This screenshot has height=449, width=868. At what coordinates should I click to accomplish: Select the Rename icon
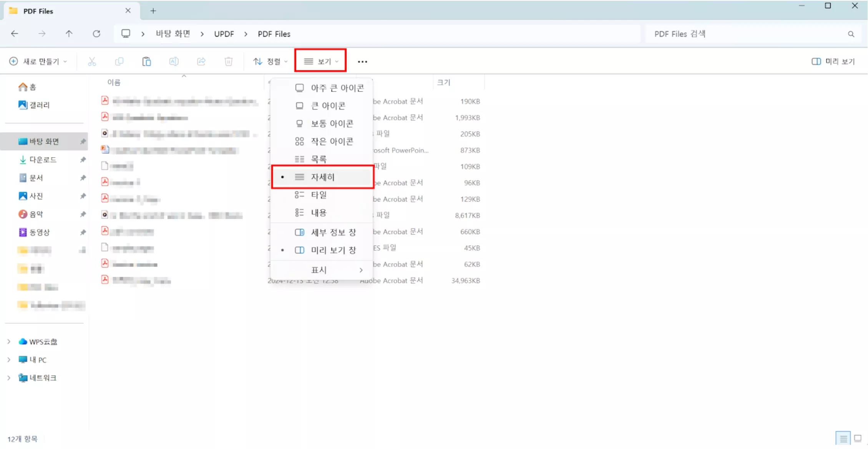174,61
